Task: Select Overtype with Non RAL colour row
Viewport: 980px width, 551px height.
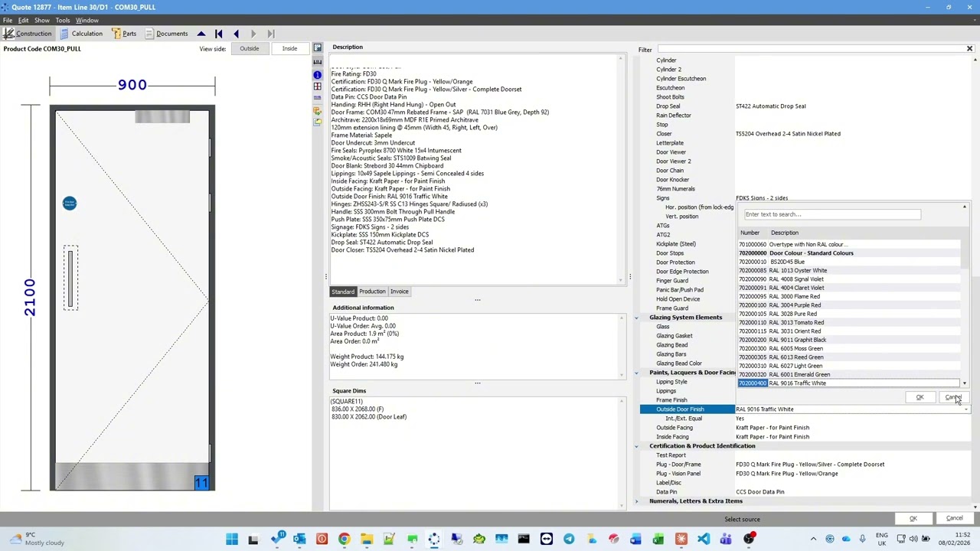Action: [x=848, y=244]
